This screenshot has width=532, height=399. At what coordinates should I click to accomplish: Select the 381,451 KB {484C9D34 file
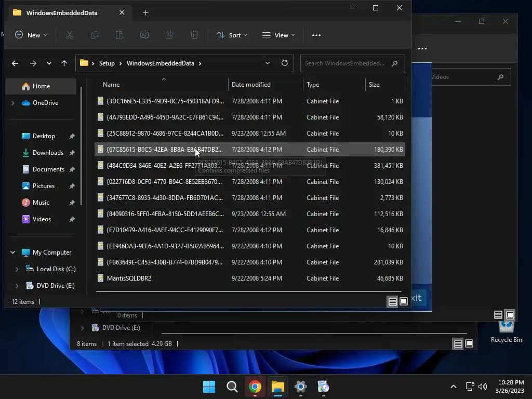tap(250, 166)
